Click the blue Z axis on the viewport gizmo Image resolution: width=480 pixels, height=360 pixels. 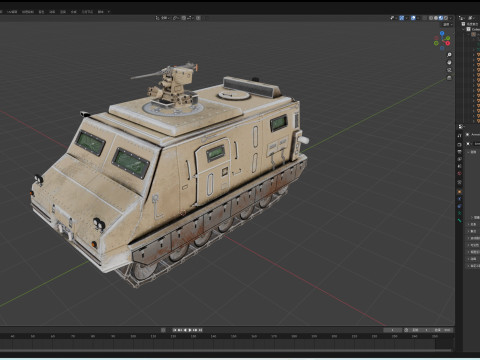(x=442, y=33)
